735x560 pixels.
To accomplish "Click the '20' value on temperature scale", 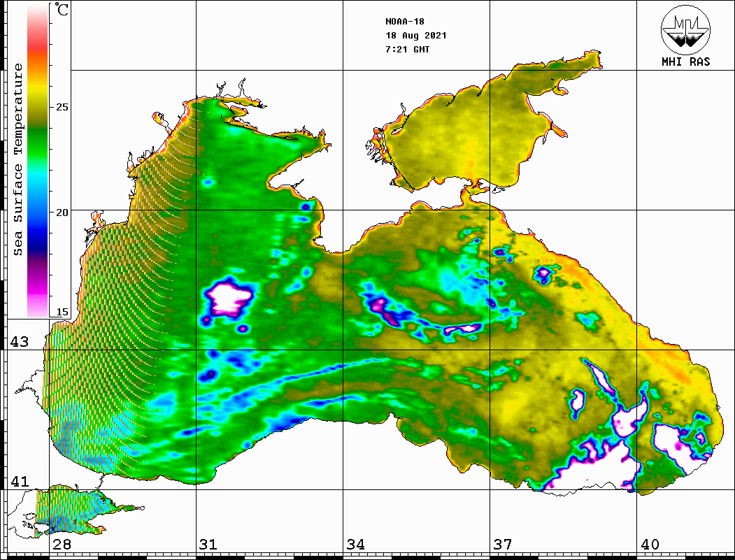I will coord(62,213).
